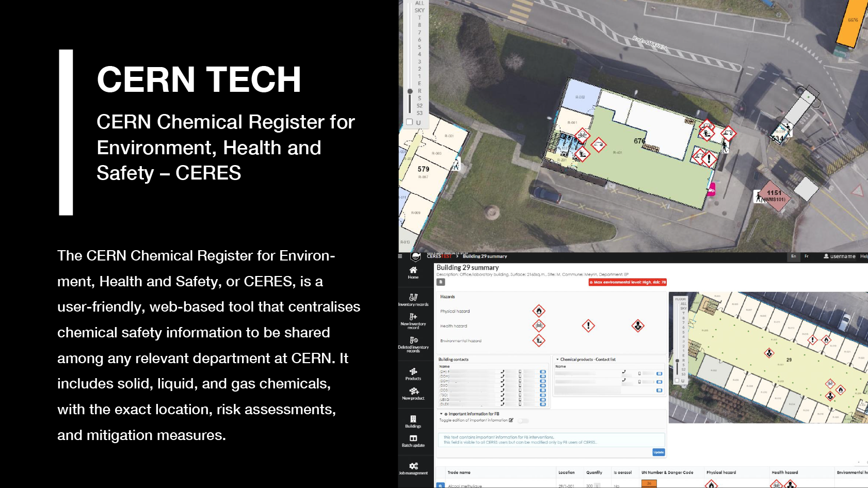Click the edit pencil icon beside Toggle edition

(x=511, y=420)
